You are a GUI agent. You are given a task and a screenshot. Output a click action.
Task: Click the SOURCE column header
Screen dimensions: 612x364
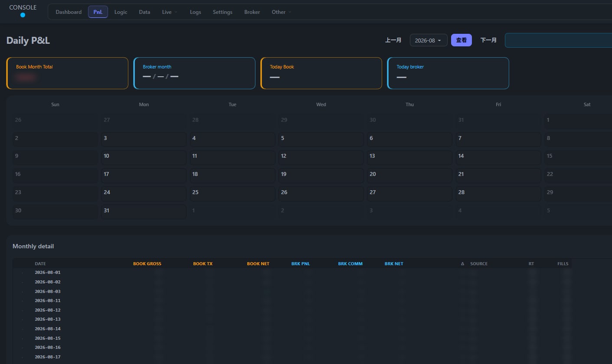(x=479, y=263)
